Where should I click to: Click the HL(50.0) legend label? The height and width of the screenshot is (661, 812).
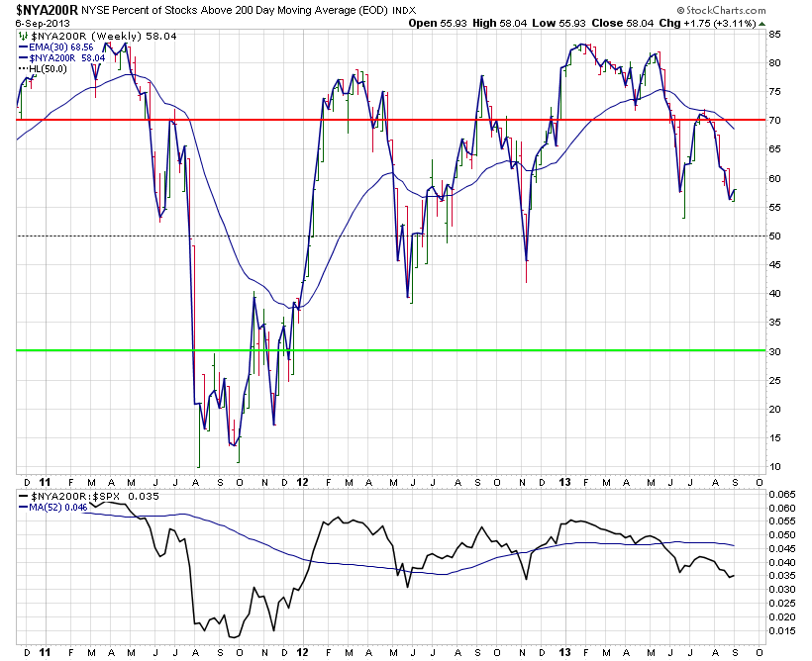coord(49,69)
